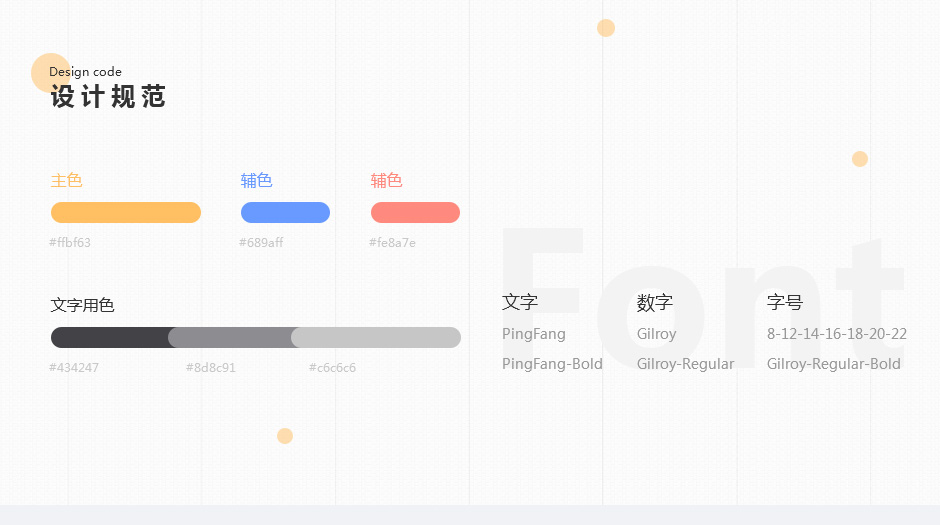Screen dimensions: 940x525
Task: Click the dark #434247 text color segment
Action: pyautogui.click(x=110, y=337)
